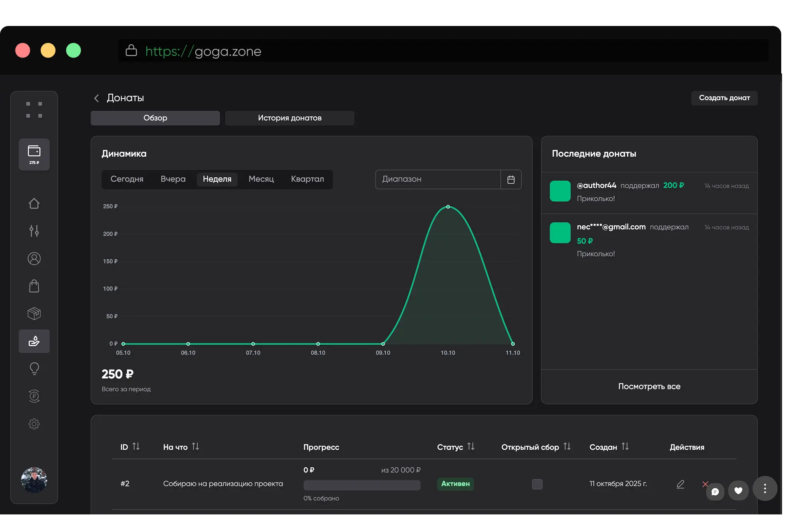Switch to История донатов tab

click(290, 118)
